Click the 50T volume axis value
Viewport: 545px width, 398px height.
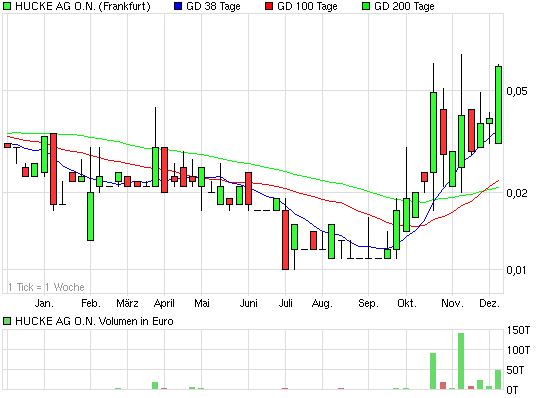(x=515, y=370)
